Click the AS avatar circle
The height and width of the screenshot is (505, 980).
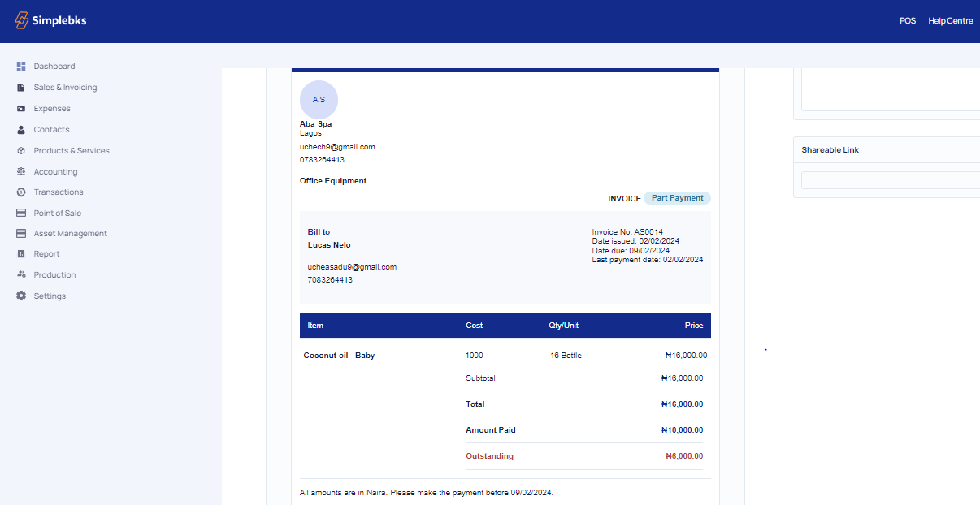point(319,99)
